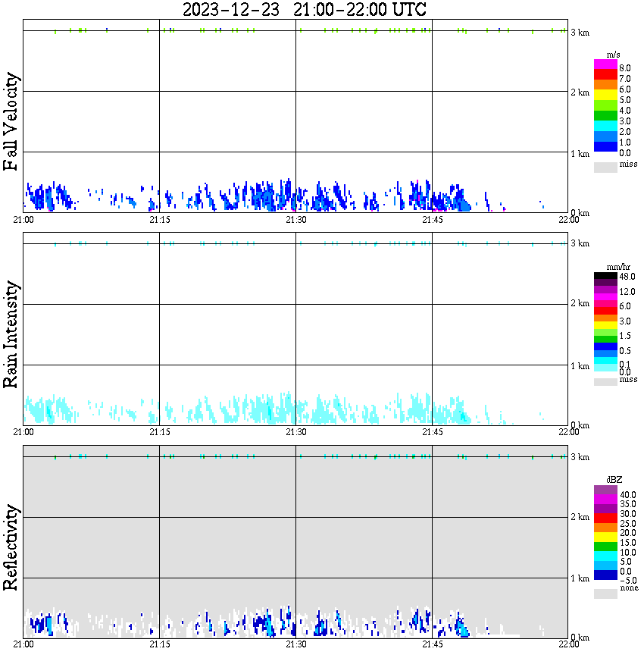Select the purple 12.0 mm/hr swatch
Screen dimensions: 644x658
click(605, 290)
